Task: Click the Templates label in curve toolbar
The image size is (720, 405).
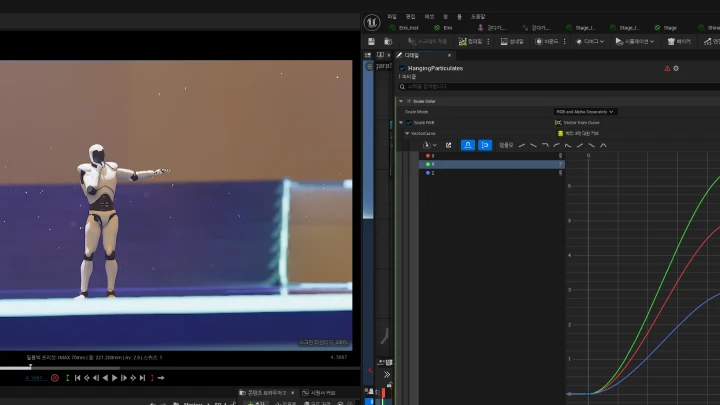Action: pyautogui.click(x=506, y=145)
